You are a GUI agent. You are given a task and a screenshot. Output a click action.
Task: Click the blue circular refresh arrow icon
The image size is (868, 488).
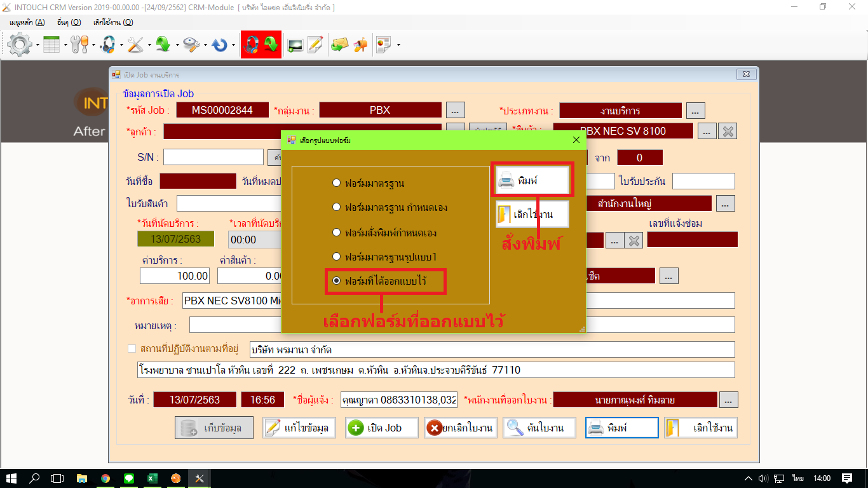tap(220, 44)
